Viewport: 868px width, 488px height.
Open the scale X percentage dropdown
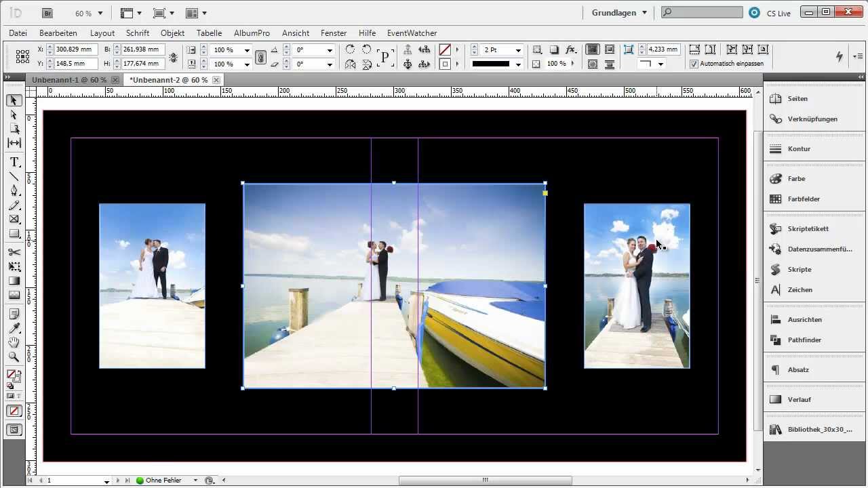point(247,50)
